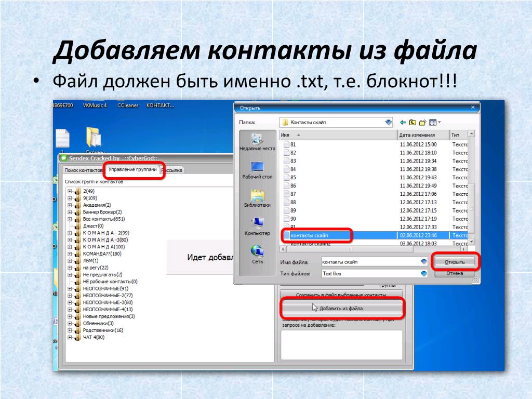The height and width of the screenshot is (399, 532).
Task: Click the Up One Level folder icon
Action: tap(413, 123)
